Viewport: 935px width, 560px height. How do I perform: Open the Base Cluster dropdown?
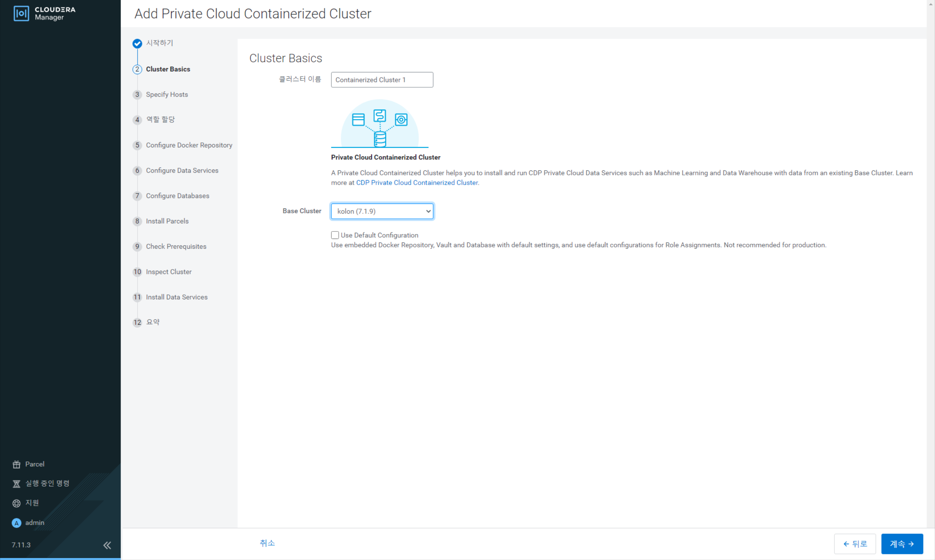pos(382,211)
